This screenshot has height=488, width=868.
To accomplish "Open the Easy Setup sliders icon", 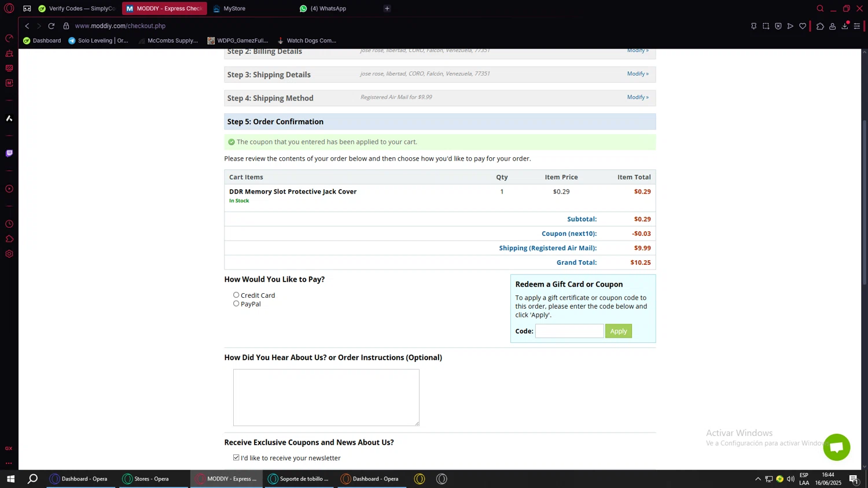I will coord(857,26).
